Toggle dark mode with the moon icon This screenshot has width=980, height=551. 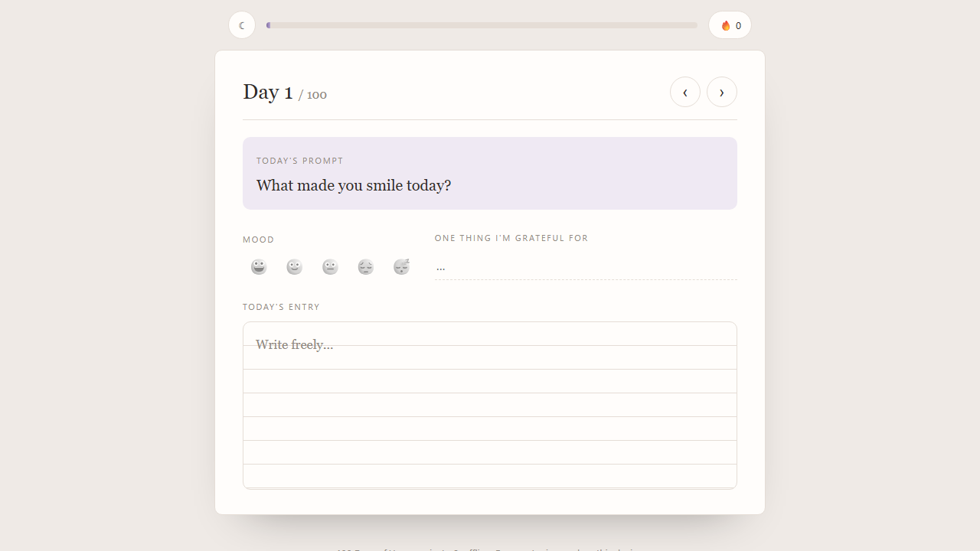point(242,25)
